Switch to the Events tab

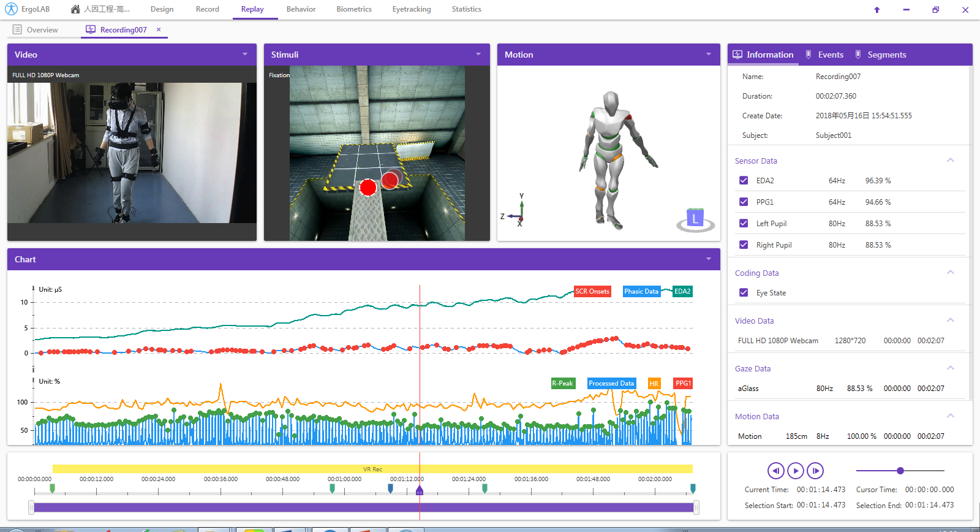pos(825,55)
